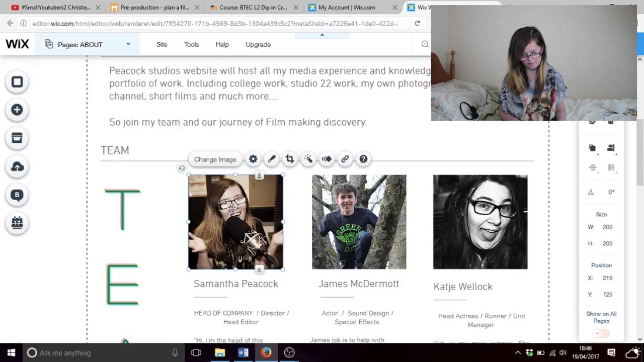Click the Change Image button
The image size is (644, 362).
[x=215, y=159]
